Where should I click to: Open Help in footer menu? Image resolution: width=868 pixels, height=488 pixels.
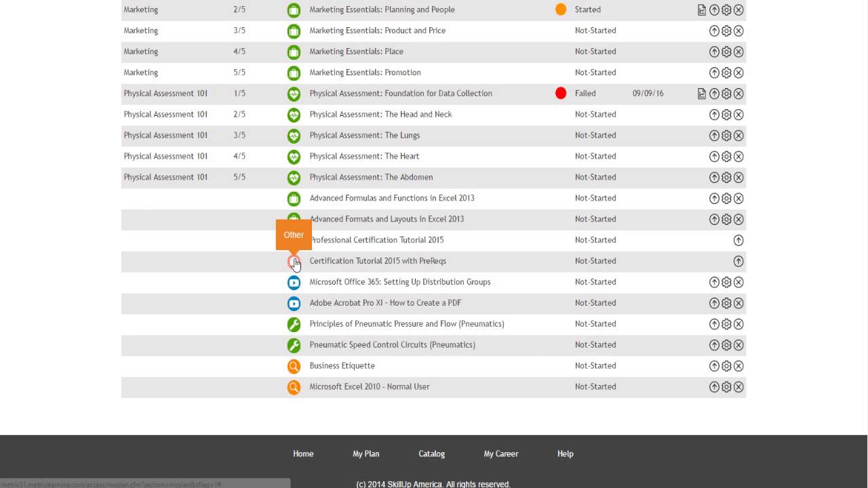(566, 454)
